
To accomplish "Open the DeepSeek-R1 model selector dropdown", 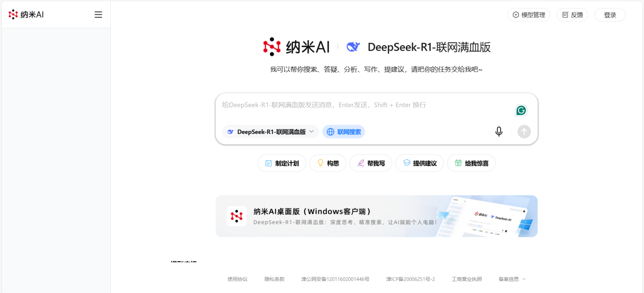I will coord(270,131).
